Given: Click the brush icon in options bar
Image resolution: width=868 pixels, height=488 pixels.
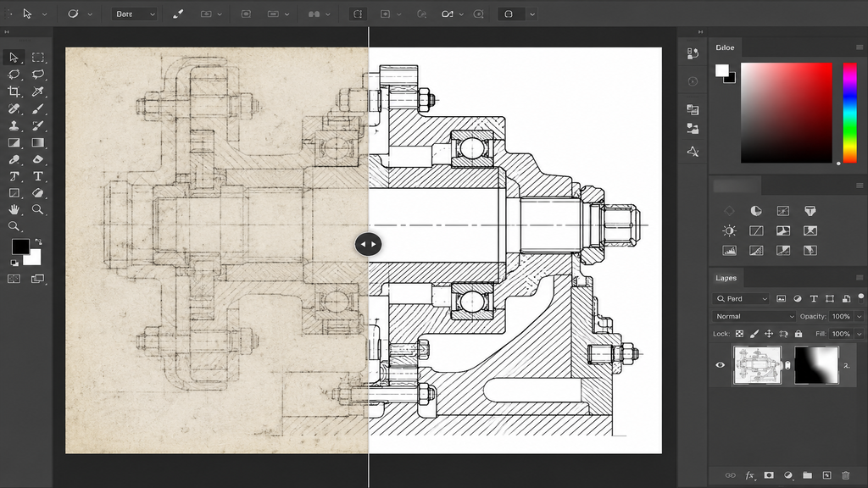Looking at the screenshot, I should (178, 14).
